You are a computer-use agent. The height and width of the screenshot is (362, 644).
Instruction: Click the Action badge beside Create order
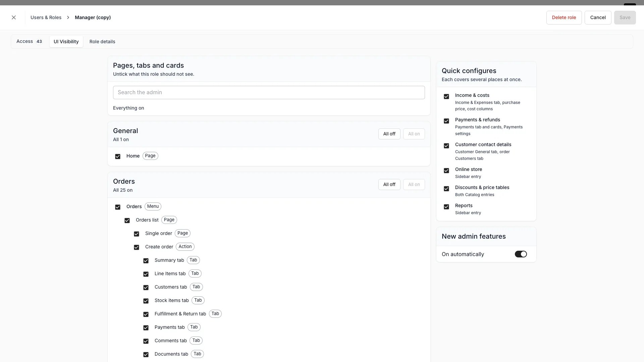[x=185, y=247]
